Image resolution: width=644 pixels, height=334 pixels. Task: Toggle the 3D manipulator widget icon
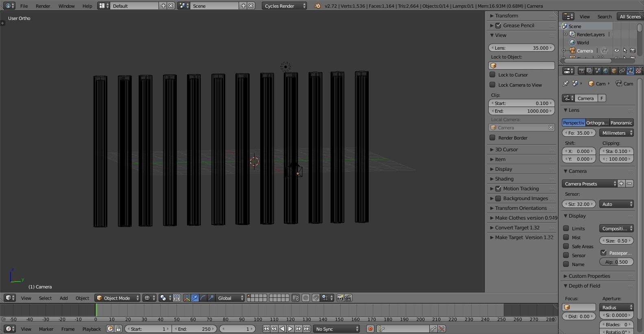point(187,298)
